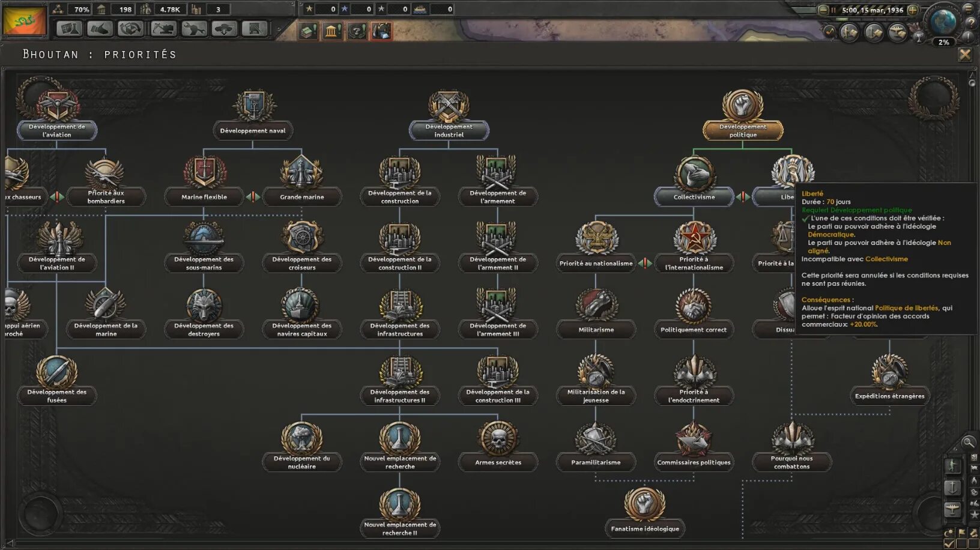980x550 pixels.
Task: Click the date 5:00, 15 mar, 1936
Action: point(873,10)
